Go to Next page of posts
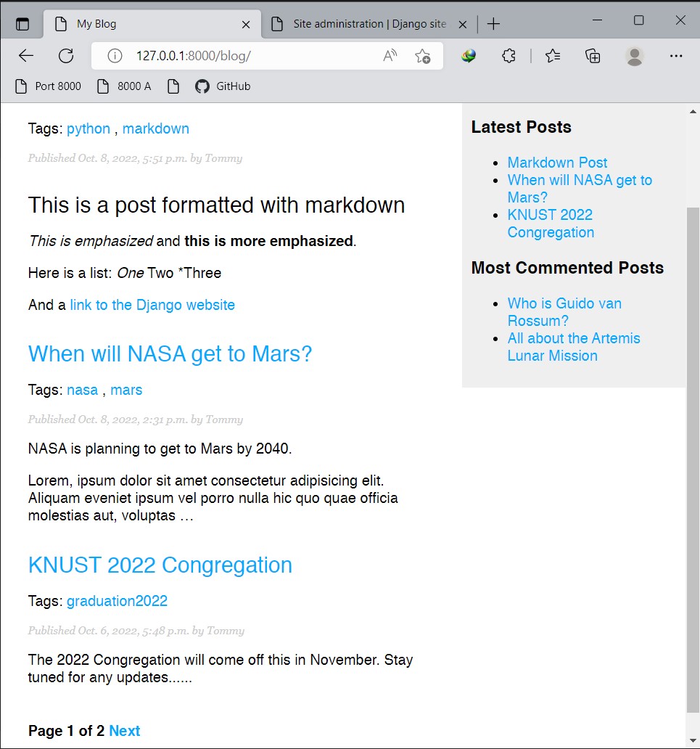 (x=125, y=731)
